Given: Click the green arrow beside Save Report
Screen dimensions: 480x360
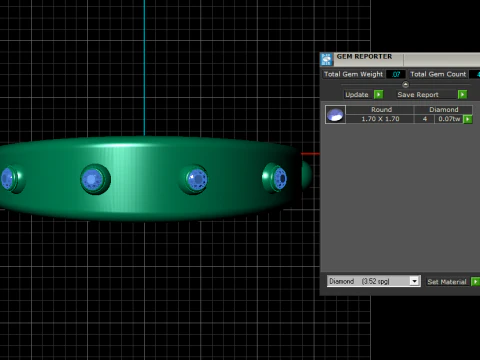Looking at the screenshot, I should (462, 95).
